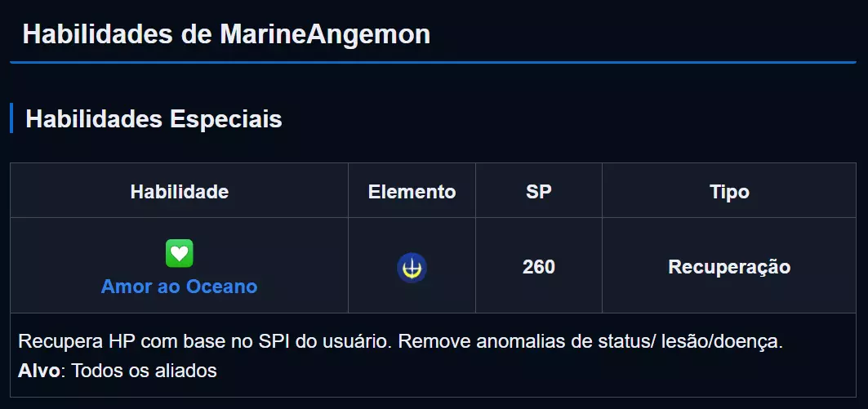Click the 260 SP cost value
This screenshot has height=409, width=868.
[x=538, y=267]
